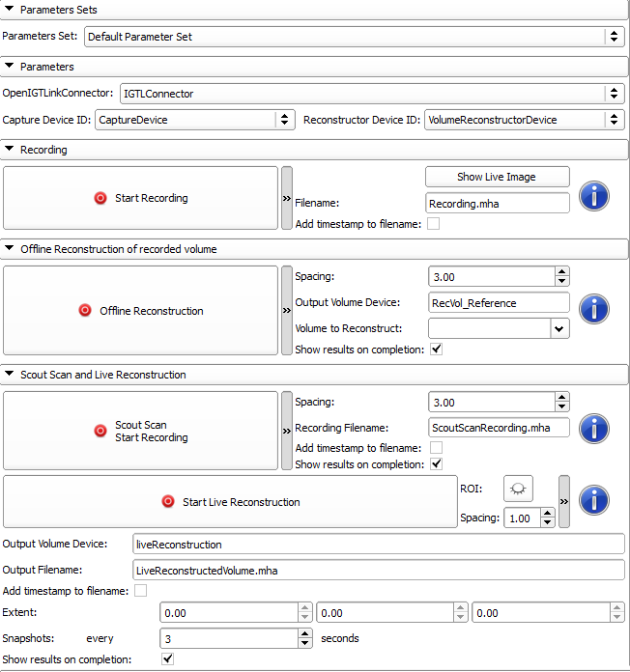The image size is (630, 672).
Task: Toggle Show results on completion for Offline Reconstruction
Action: tap(436, 350)
